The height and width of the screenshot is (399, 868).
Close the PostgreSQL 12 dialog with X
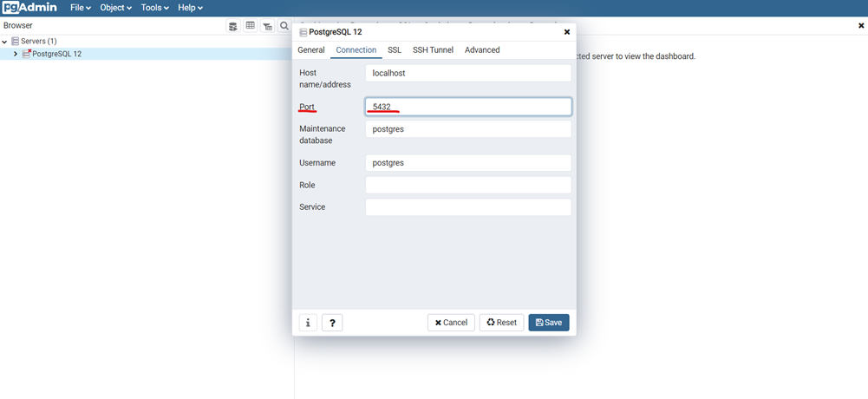pos(567,32)
